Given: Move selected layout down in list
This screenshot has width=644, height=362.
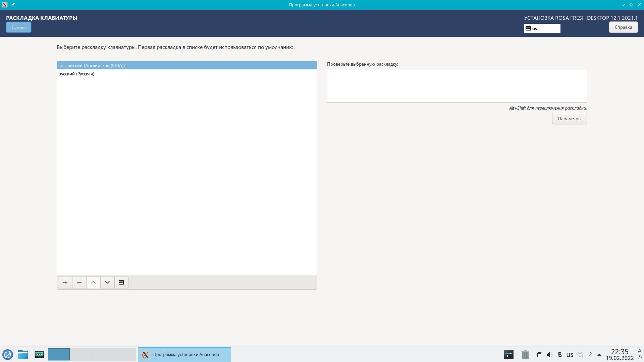Looking at the screenshot, I should tap(107, 282).
